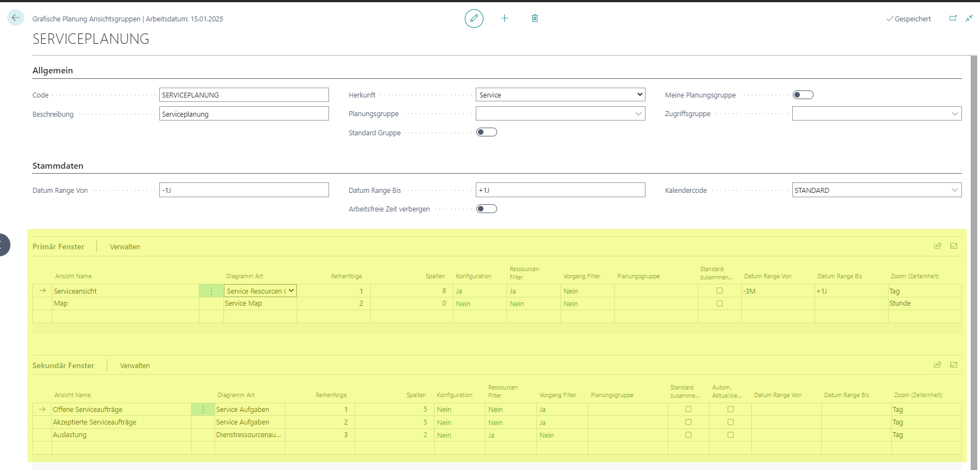Open Verwalten menu in Primär Fenster
Viewport: 980px width, 470px height.
pos(125,247)
